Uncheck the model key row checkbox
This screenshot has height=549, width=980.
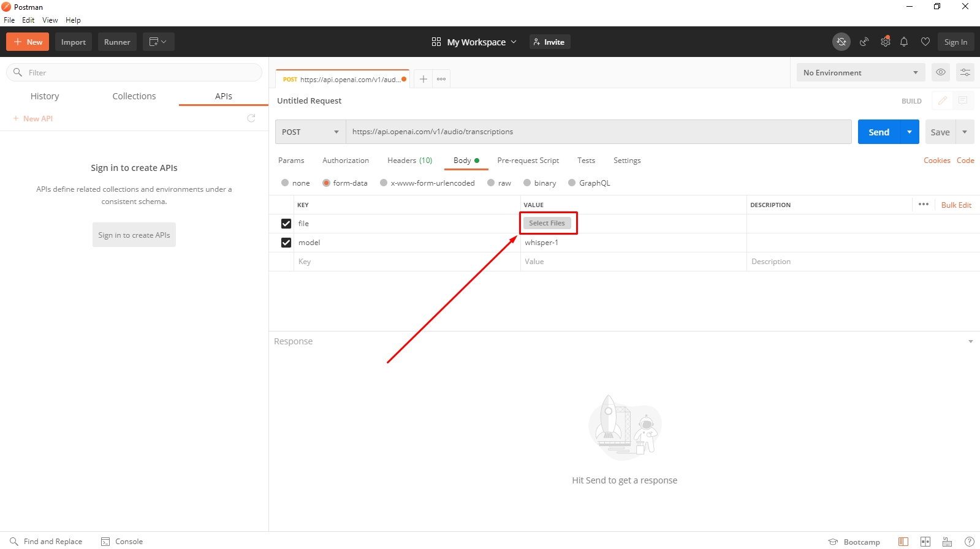pos(286,243)
